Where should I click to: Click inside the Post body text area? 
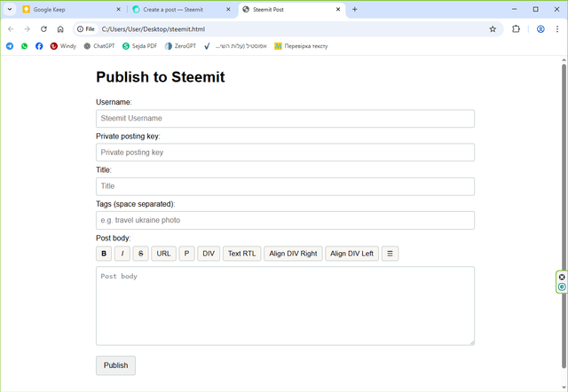(x=285, y=306)
